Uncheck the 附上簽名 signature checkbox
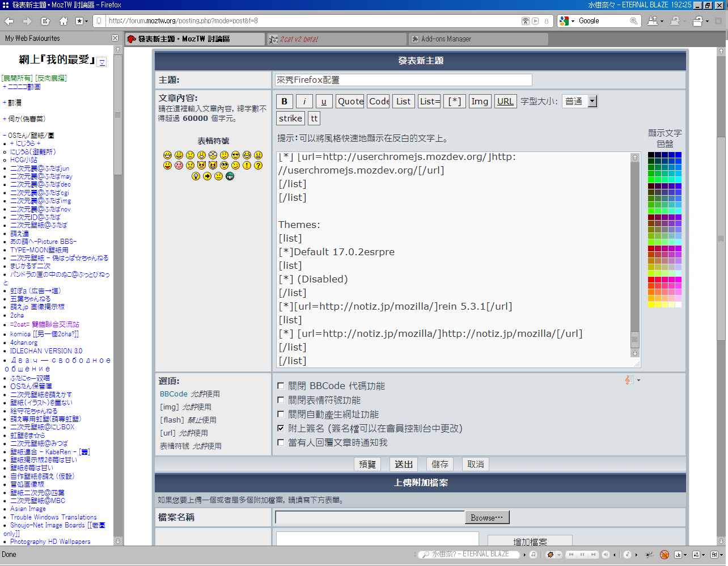The image size is (728, 566). [281, 428]
